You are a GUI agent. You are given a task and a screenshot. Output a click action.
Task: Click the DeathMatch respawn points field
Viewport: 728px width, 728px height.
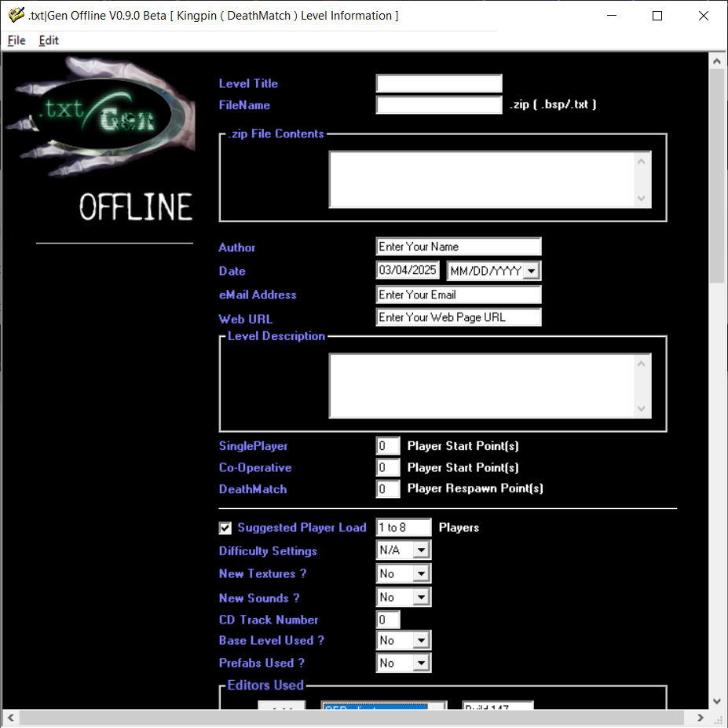388,489
